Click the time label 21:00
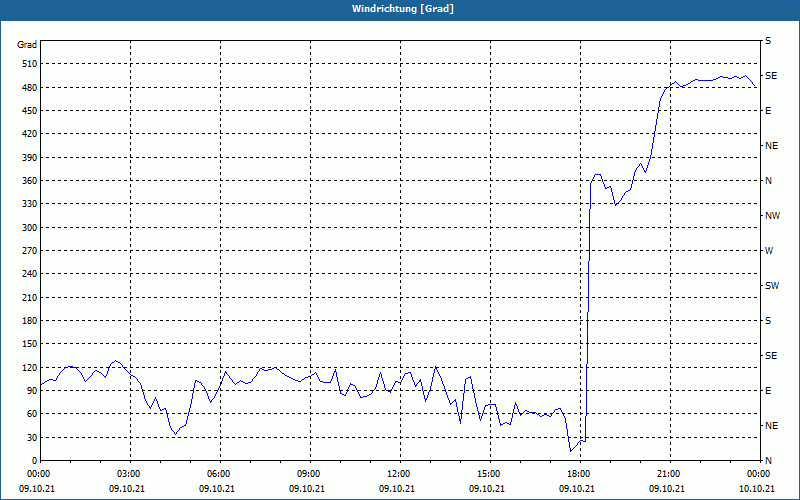 pyautogui.click(x=670, y=474)
